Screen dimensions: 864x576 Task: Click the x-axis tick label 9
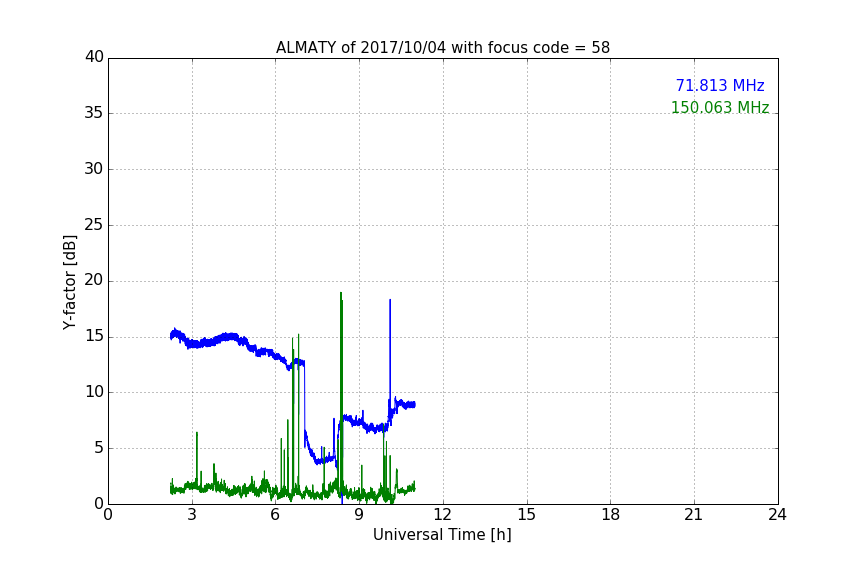[359, 515]
